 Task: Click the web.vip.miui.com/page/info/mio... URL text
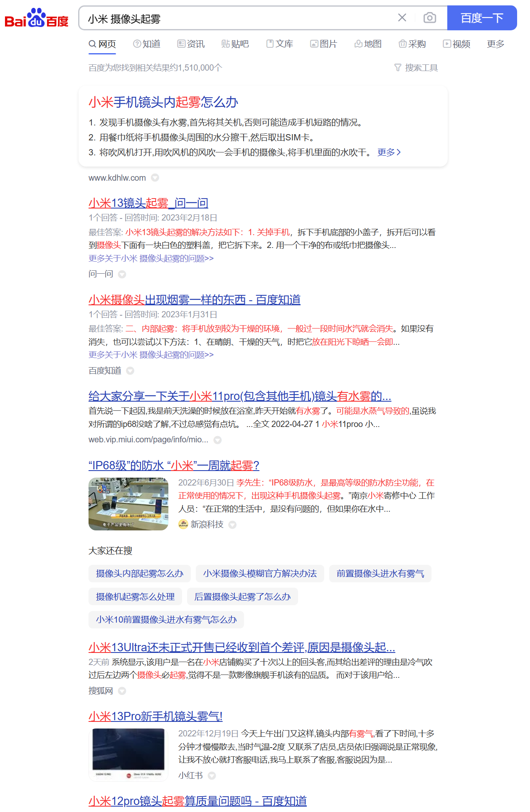point(148,439)
